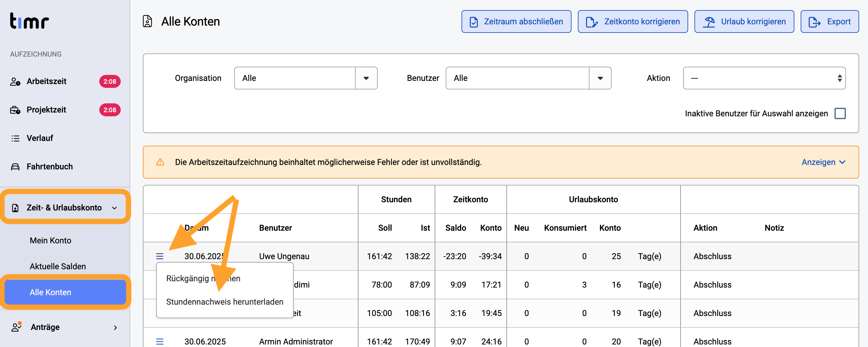Click user name Armin Administrator

(x=296, y=342)
